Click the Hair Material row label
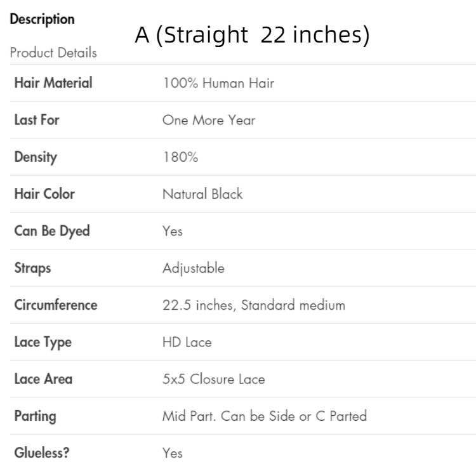476x476 pixels. point(53,83)
